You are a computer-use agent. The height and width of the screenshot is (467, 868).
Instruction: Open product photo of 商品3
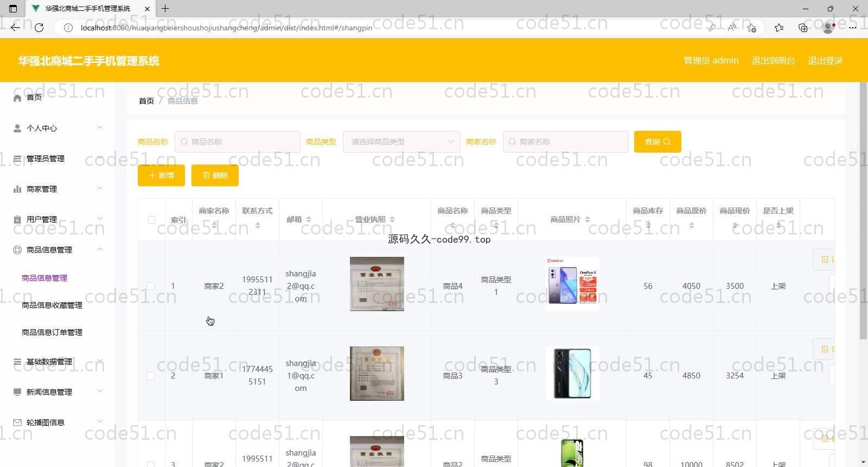[572, 374]
